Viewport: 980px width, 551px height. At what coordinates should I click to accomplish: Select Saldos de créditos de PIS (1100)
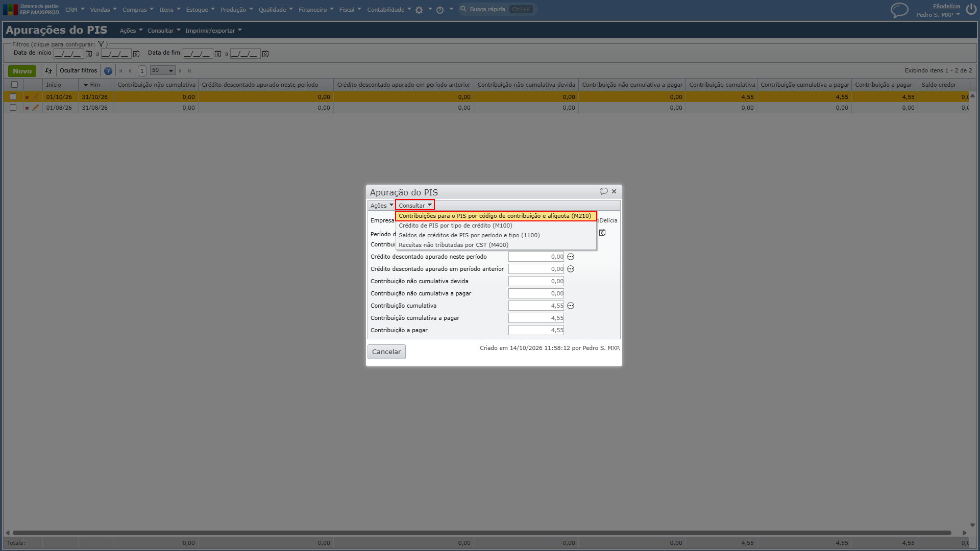tap(496, 235)
